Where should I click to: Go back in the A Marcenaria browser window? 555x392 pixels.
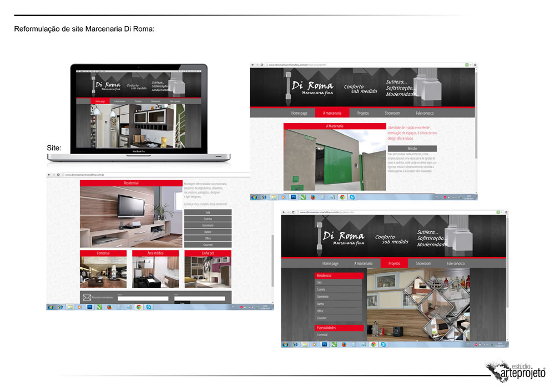point(253,65)
